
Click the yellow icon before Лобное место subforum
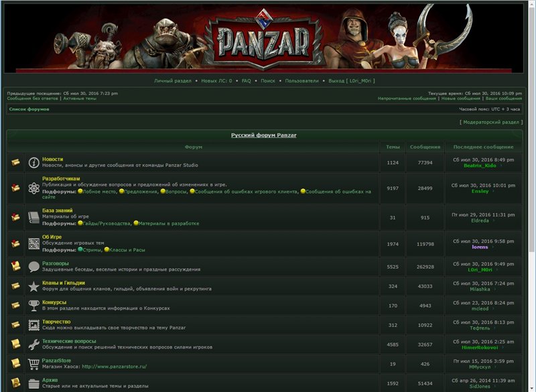click(80, 192)
